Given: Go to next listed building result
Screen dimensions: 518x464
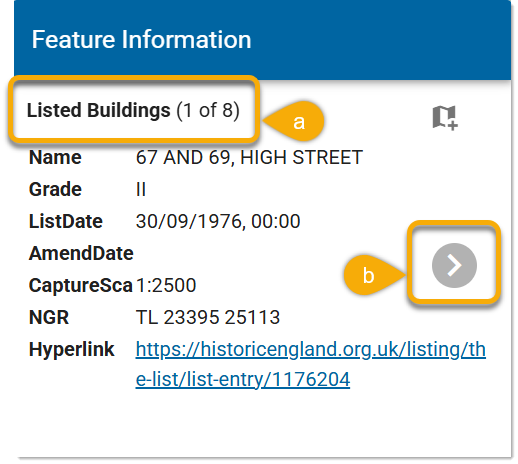Looking at the screenshot, I should pyautogui.click(x=454, y=265).
